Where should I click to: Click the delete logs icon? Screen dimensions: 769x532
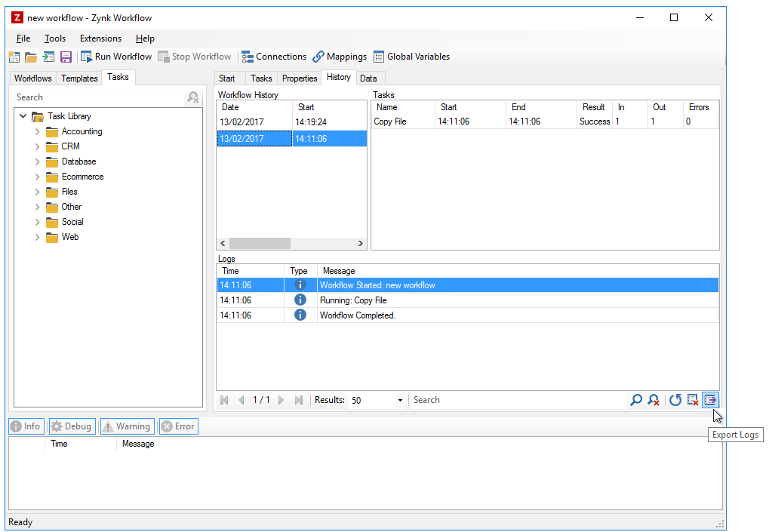tap(693, 400)
